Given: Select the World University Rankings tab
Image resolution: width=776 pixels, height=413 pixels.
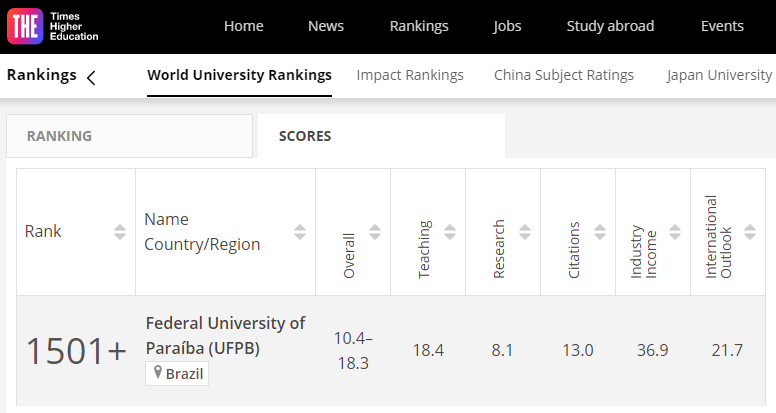Looking at the screenshot, I should 240,75.
